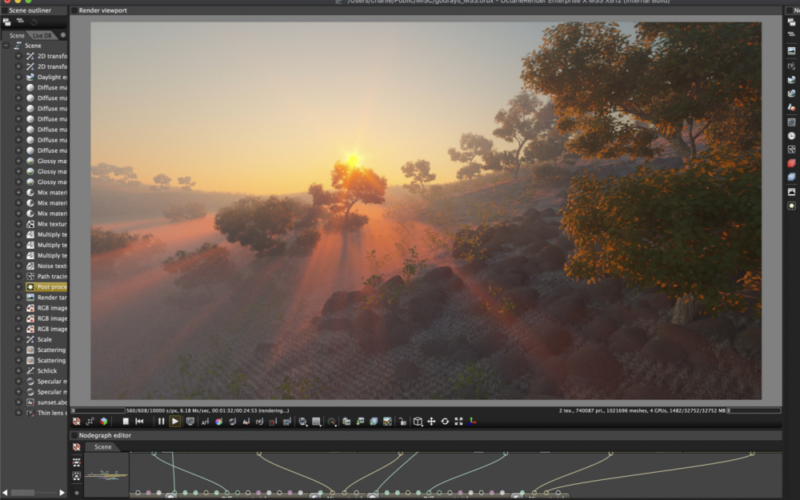Click the black-and-white mountain icon in right panel
Screen dimensions: 800x500
tap(791, 191)
